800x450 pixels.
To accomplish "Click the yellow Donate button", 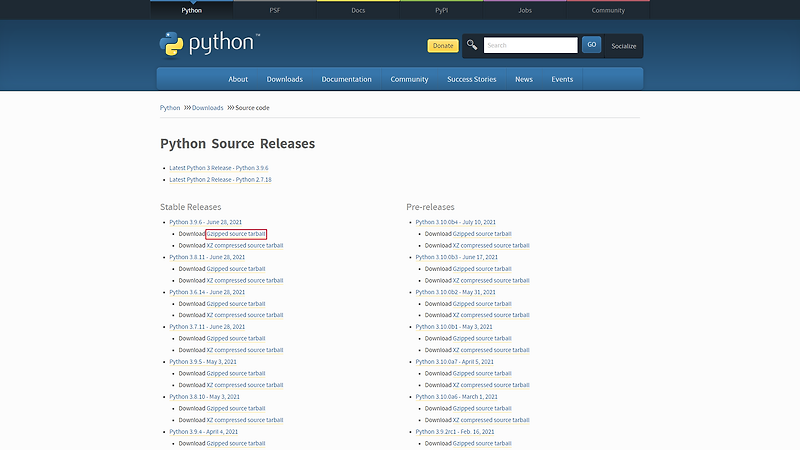I will 443,45.
